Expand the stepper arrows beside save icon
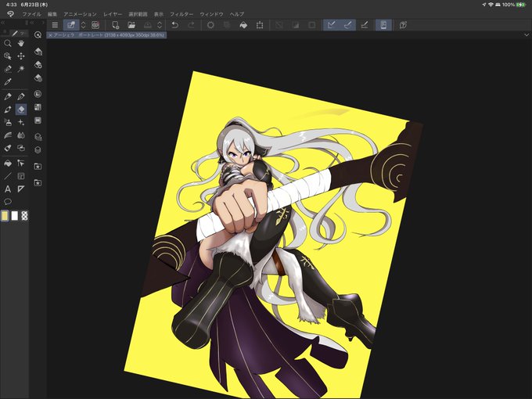Image resolution: width=532 pixels, height=399 pixels. 160,25
